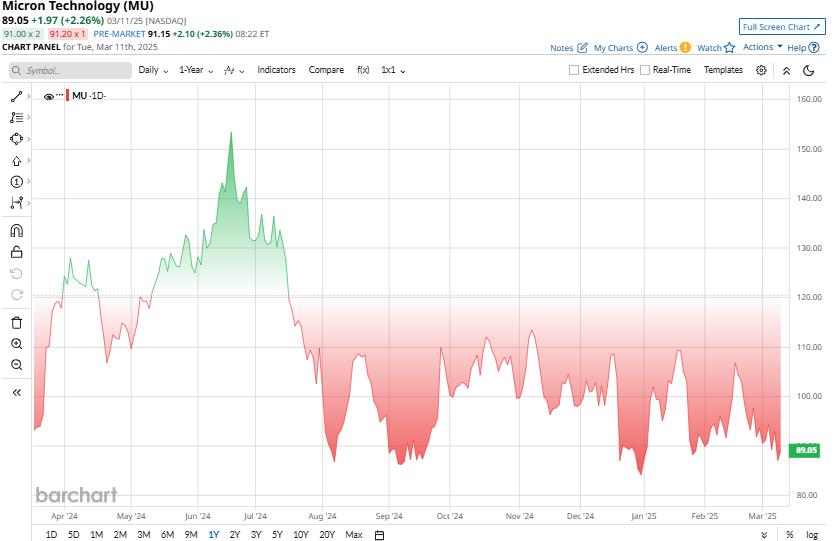Toggle MU series visibility eye icon
This screenshot has width=835, height=541.
[48, 96]
